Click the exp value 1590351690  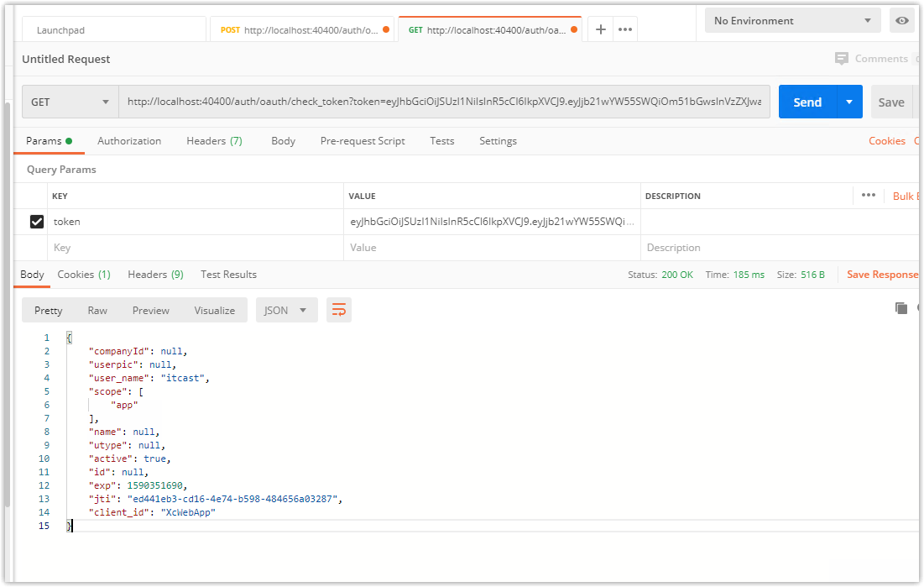tap(155, 485)
